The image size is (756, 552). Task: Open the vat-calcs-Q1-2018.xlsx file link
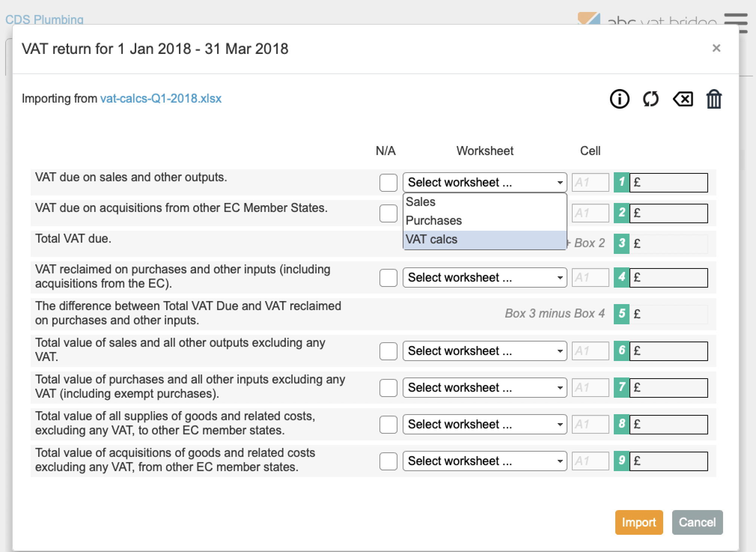[x=161, y=98]
